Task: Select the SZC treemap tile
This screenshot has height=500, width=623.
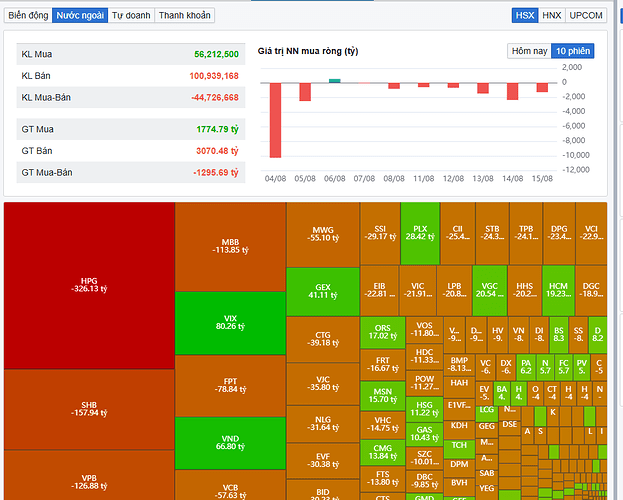Action: tap(424, 457)
